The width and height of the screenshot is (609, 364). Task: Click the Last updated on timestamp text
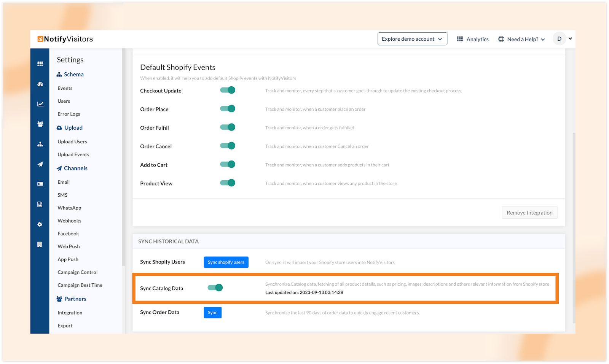tap(304, 292)
